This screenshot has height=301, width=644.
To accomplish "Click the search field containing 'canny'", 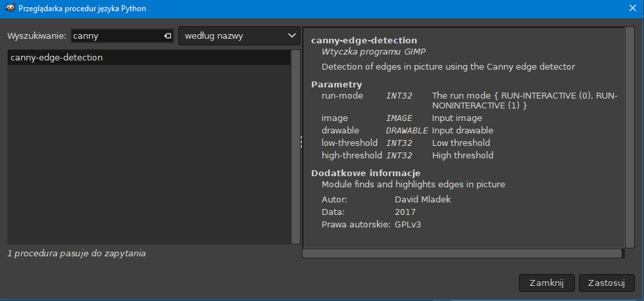I will pos(122,36).
